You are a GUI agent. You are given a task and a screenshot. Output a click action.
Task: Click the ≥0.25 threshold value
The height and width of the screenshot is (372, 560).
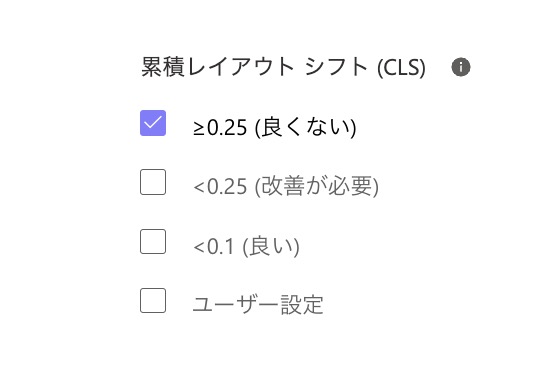220,127
